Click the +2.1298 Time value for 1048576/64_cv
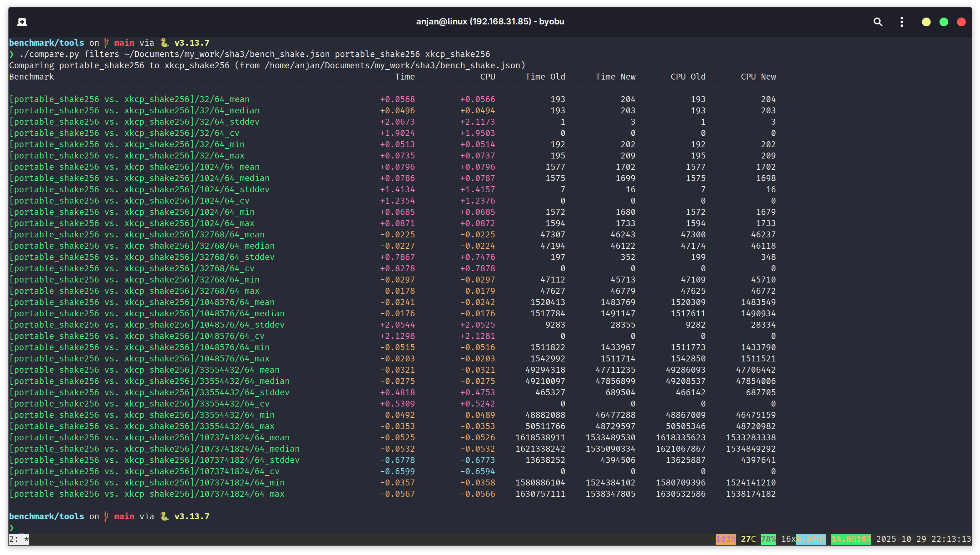Viewport: 980px width, 555px height. click(x=397, y=336)
